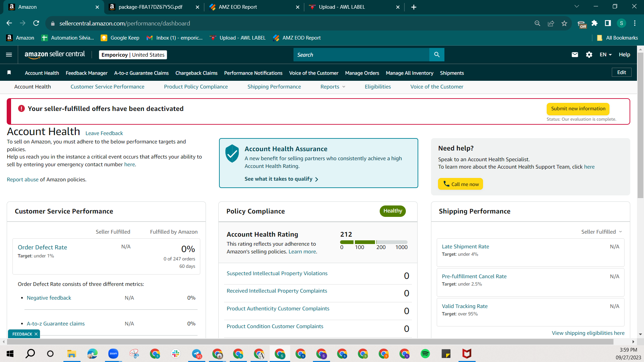Click the browser address bar URL

[124, 23]
